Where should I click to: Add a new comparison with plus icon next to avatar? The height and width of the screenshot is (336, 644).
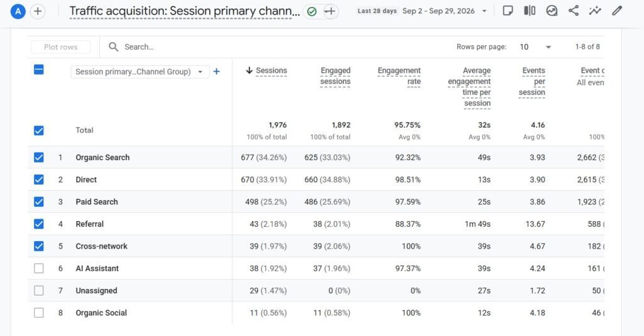(37, 11)
